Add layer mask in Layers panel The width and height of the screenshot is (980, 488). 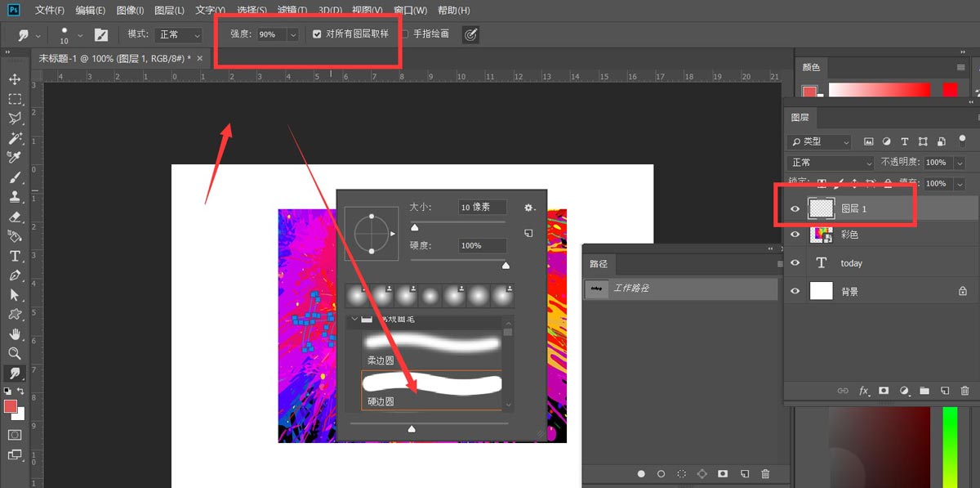click(884, 392)
